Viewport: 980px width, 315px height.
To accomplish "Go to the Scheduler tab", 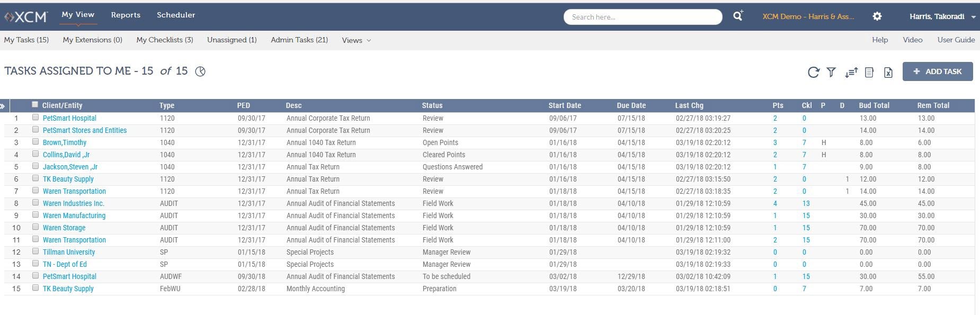I will [176, 15].
